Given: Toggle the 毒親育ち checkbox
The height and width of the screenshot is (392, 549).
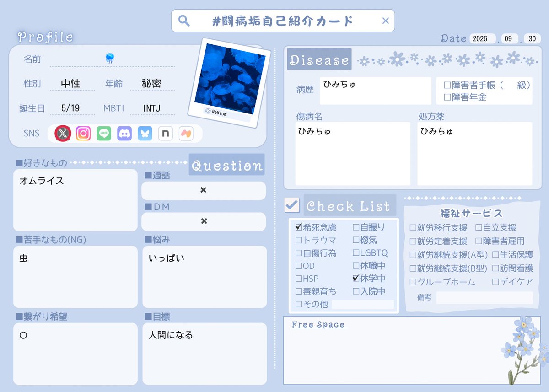Looking at the screenshot, I should [x=299, y=291].
